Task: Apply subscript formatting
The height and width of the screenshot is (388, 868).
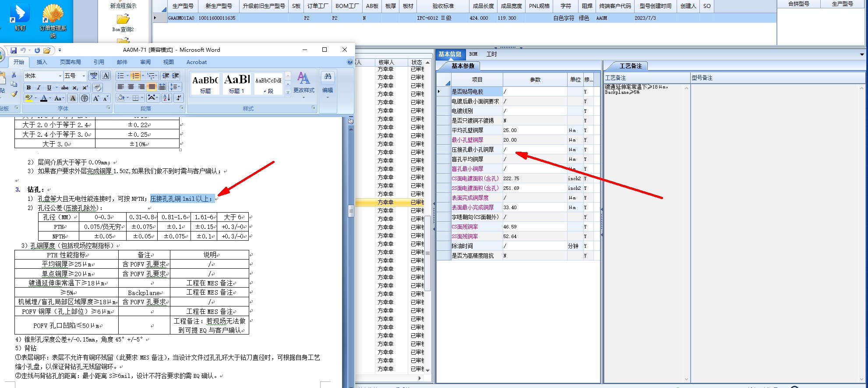Action: [75, 88]
